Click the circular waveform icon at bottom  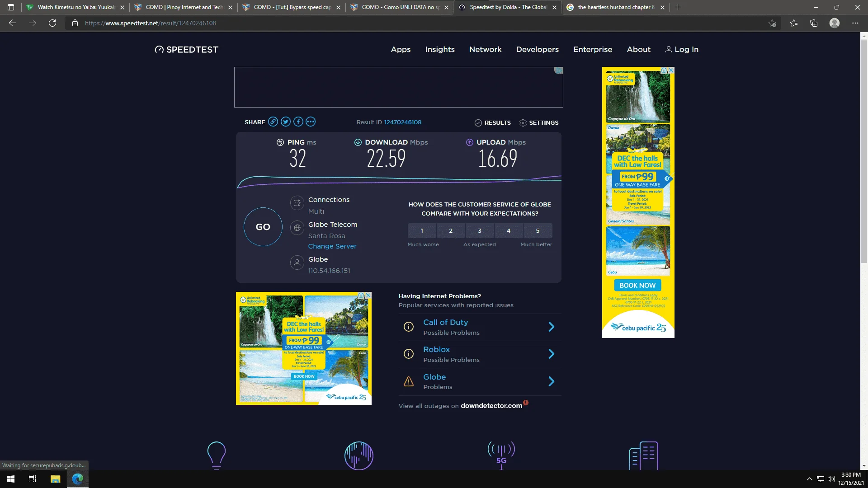point(359,455)
